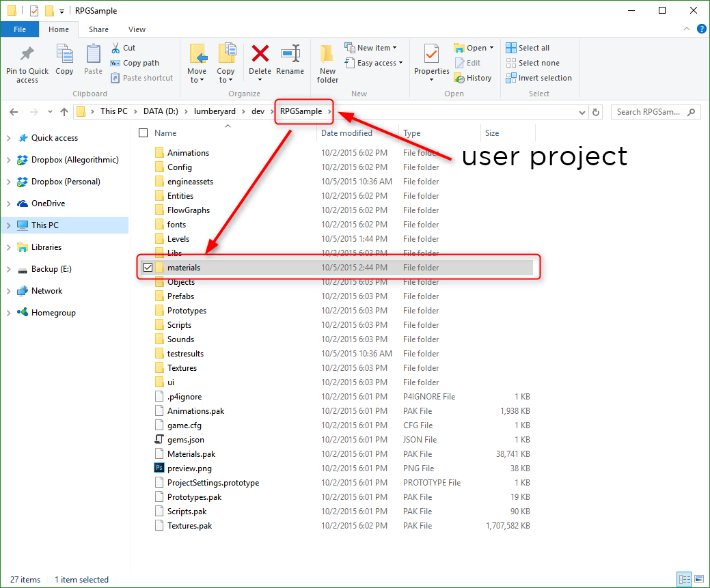The width and height of the screenshot is (710, 588).
Task: Uncheck the materials folder checkbox
Action: pos(148,268)
